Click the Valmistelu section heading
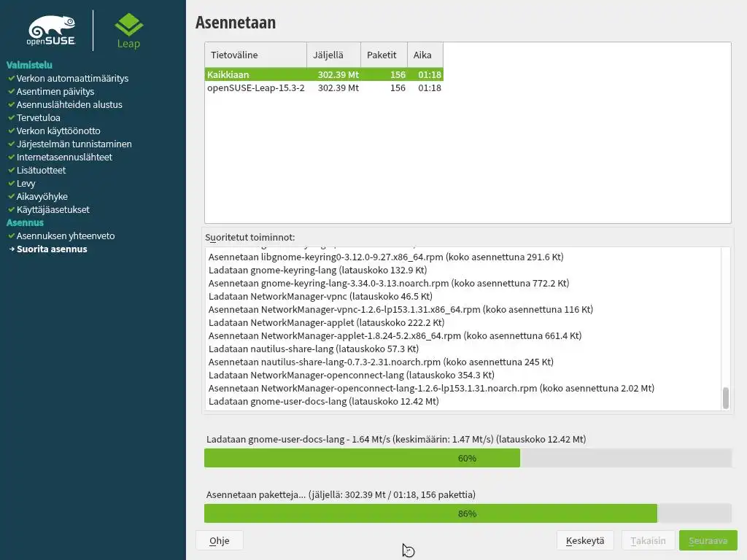 (x=29, y=65)
